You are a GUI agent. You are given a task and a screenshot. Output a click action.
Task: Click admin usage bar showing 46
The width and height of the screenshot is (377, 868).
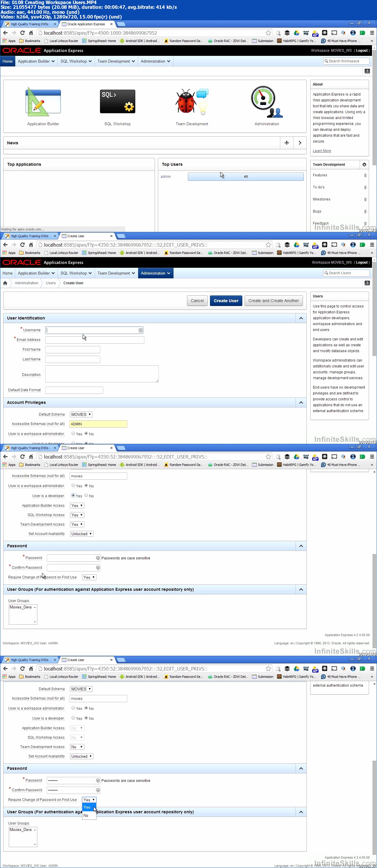click(246, 177)
